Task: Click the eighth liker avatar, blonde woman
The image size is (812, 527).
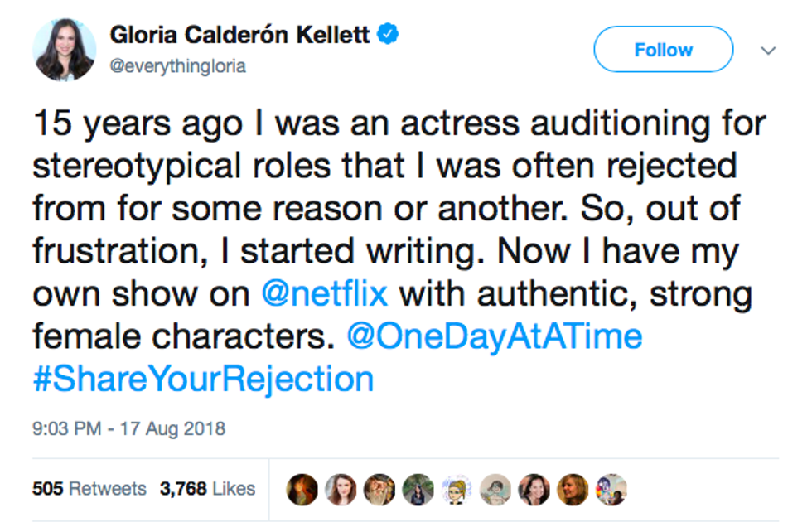Action: click(573, 490)
